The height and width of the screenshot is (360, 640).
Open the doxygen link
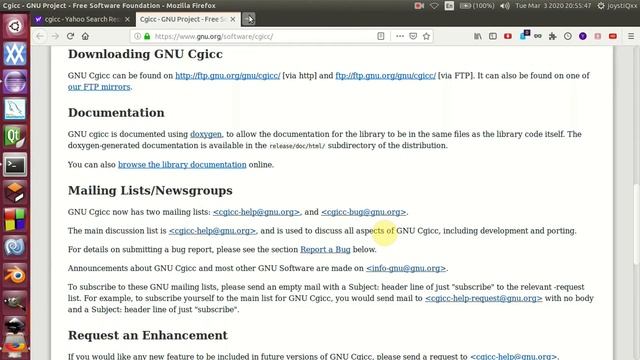pyautogui.click(x=206, y=134)
